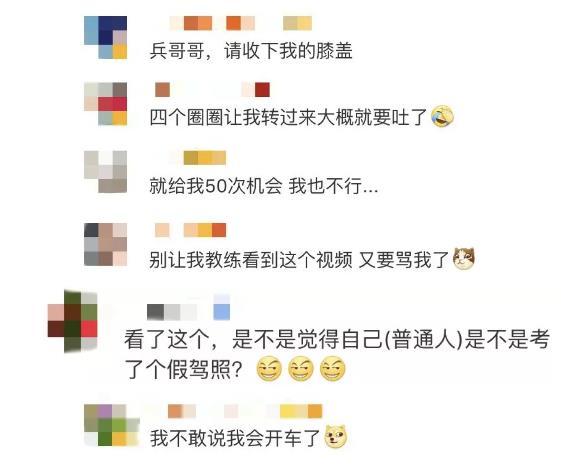561x470 pixels.
Task: Open the avatar beside the 50次机会 comment
Action: tap(106, 172)
